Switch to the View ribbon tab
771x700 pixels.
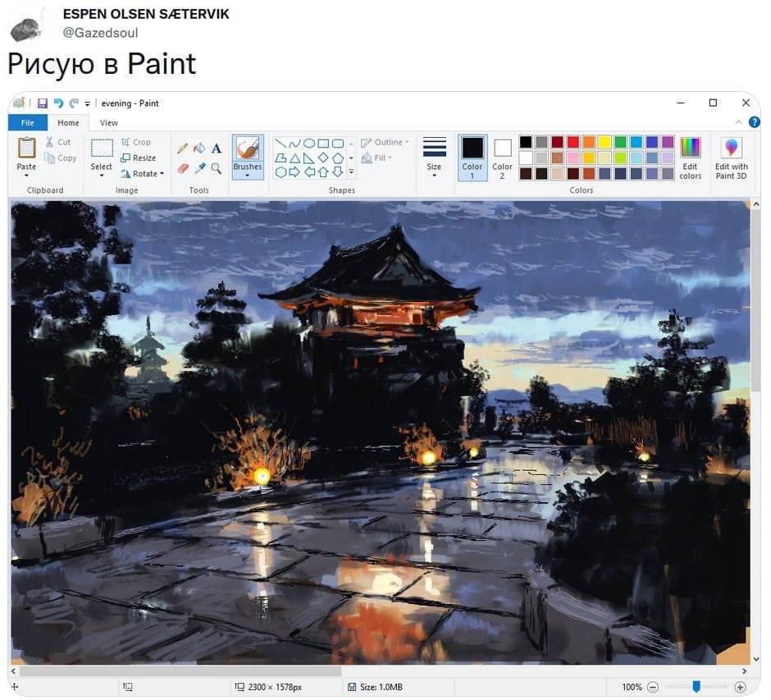[108, 123]
